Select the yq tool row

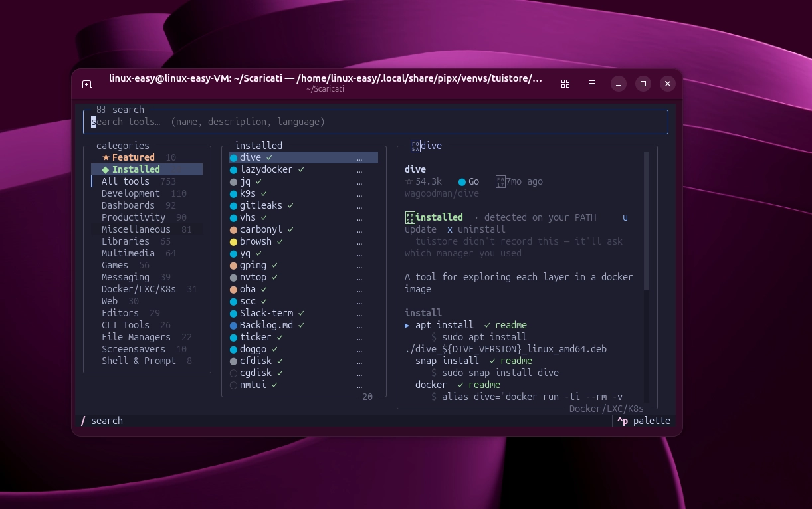coord(304,254)
